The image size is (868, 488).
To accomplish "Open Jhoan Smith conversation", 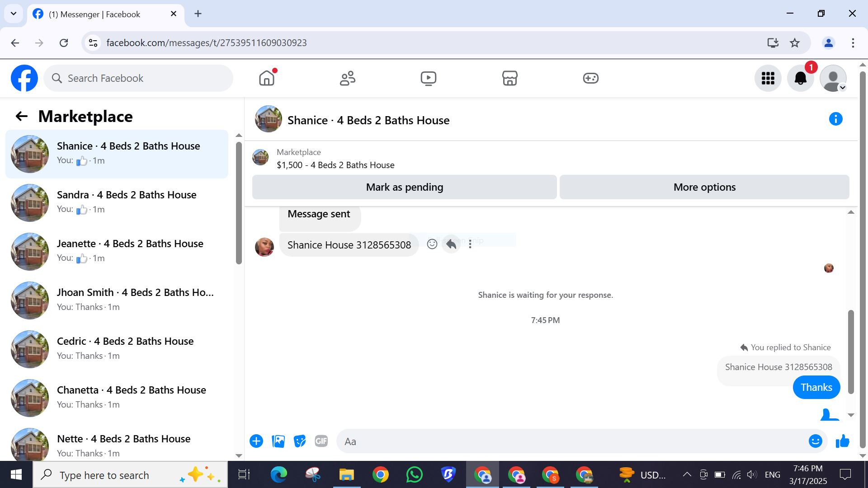I will coord(117,300).
